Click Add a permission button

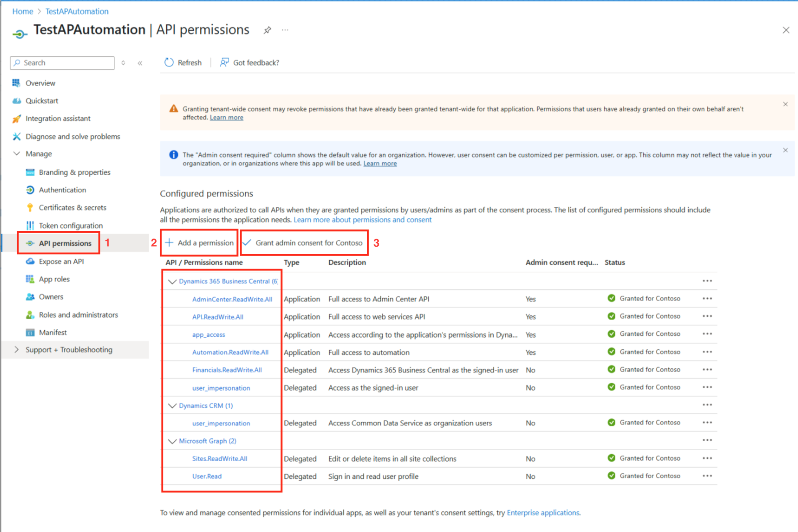[199, 243]
